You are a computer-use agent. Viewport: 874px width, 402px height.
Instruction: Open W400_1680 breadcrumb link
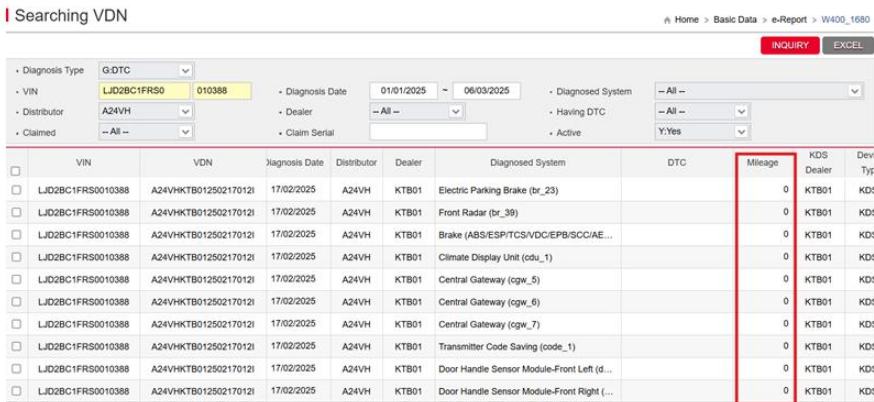[845, 20]
